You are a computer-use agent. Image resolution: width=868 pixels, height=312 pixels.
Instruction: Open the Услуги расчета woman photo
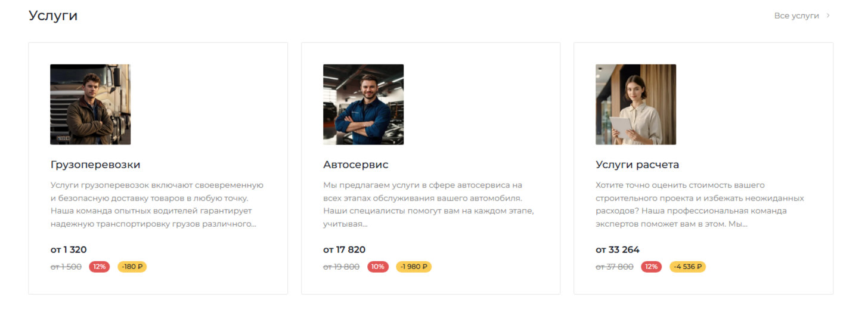[635, 104]
